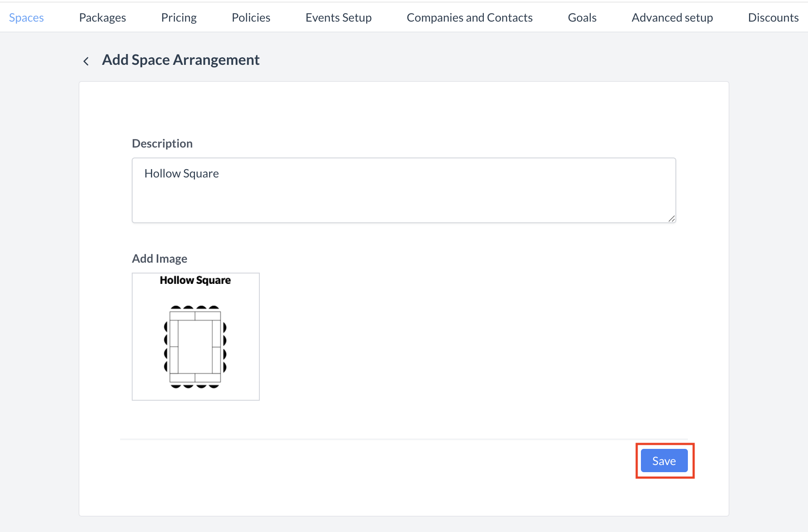
Task: Click the Add Space Arrangement heading
Action: 181,59
